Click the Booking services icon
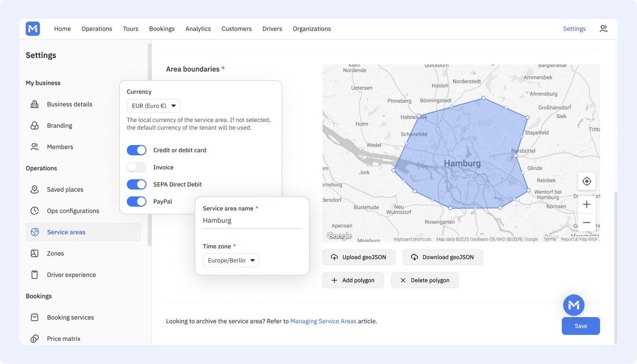Image resolution: width=637 pixels, height=364 pixels. pyautogui.click(x=35, y=318)
